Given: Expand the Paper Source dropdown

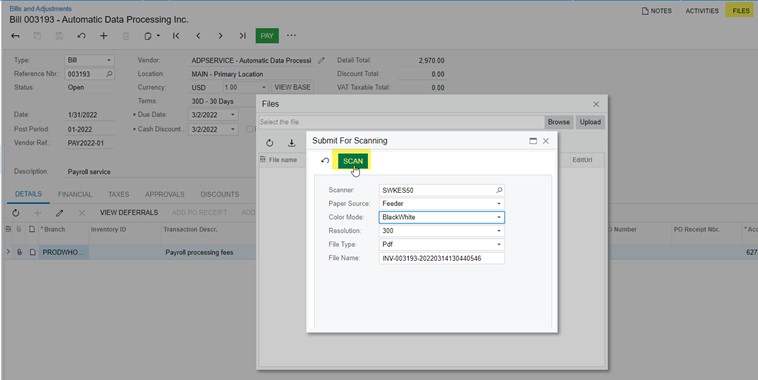Looking at the screenshot, I should point(499,204).
